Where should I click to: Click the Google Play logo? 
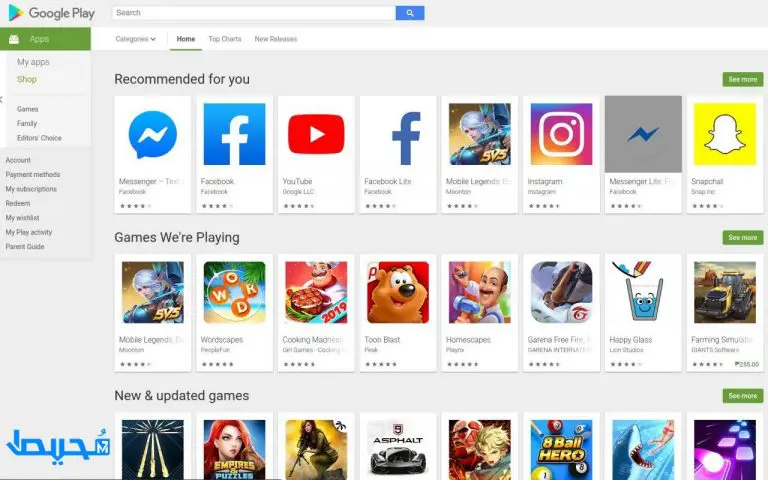click(x=52, y=13)
